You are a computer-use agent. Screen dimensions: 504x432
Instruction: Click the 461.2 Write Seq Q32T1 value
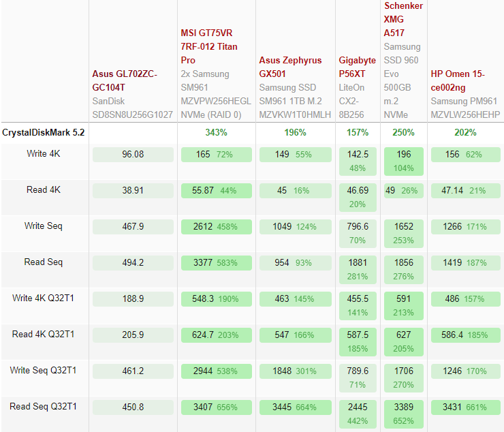133,371
